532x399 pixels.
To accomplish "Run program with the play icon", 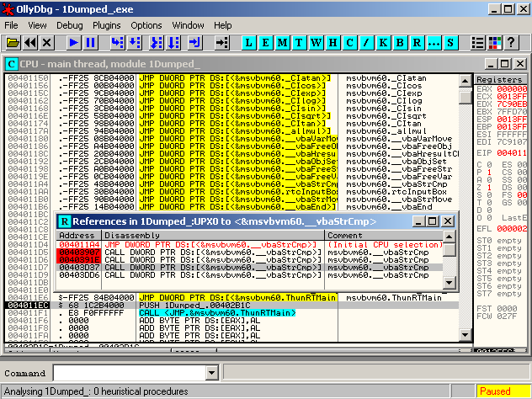I will (73, 43).
